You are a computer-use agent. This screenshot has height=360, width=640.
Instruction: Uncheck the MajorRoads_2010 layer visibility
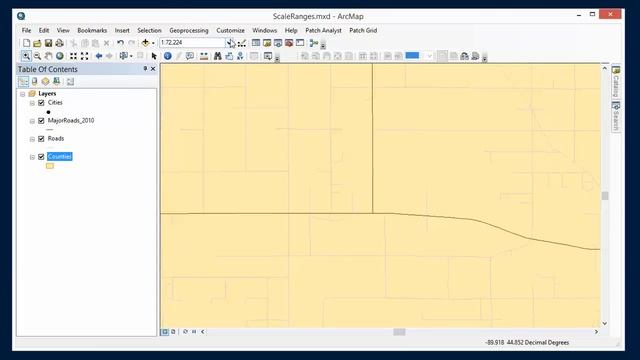41,121
